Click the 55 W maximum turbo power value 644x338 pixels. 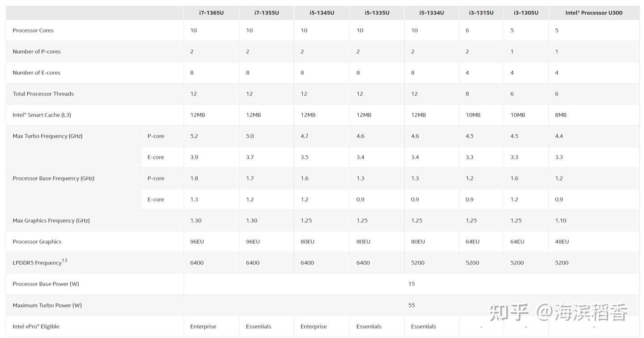tap(411, 305)
